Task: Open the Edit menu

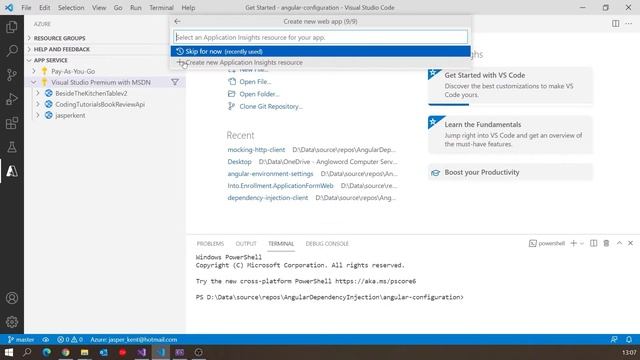Action: pos(44,7)
